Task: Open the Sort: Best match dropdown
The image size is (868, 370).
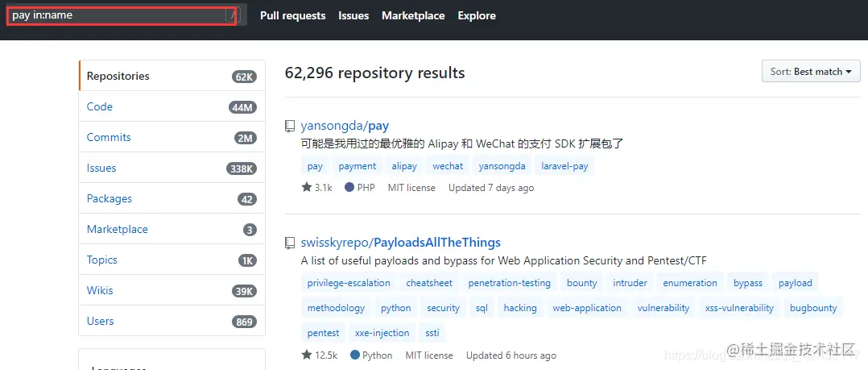Action: click(811, 72)
